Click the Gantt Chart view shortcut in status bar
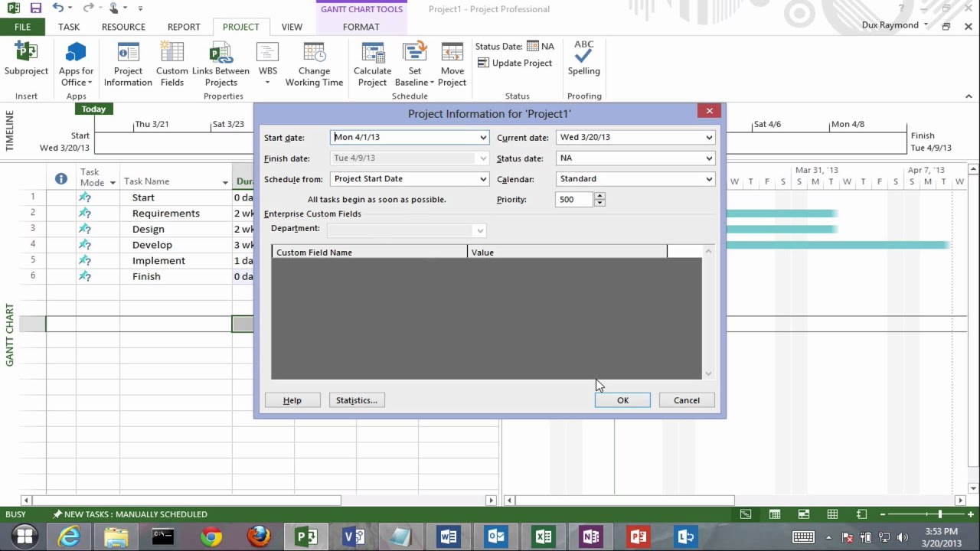Screen dimensions: 980x551 [745, 514]
